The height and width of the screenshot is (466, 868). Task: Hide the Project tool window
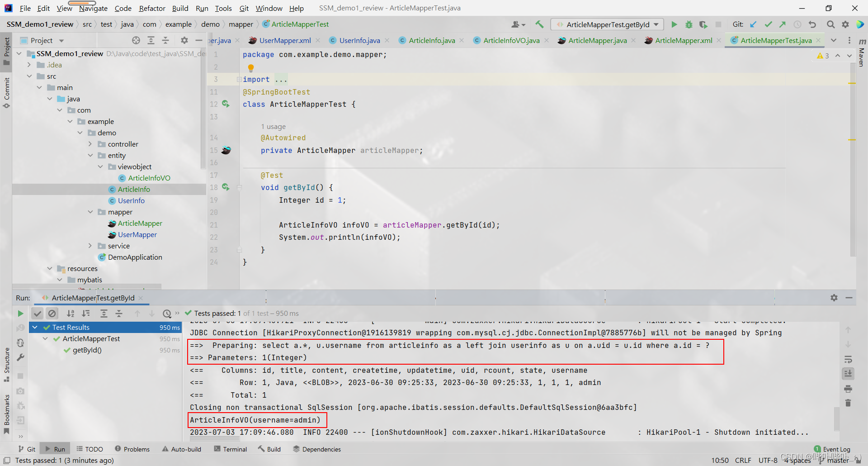pyautogui.click(x=198, y=40)
